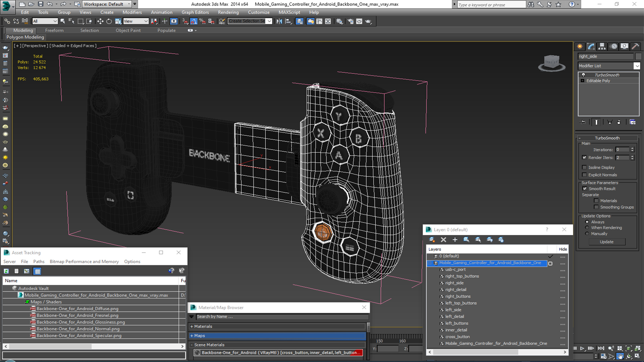Click the Select by Name toolbar icon

pos(71,21)
